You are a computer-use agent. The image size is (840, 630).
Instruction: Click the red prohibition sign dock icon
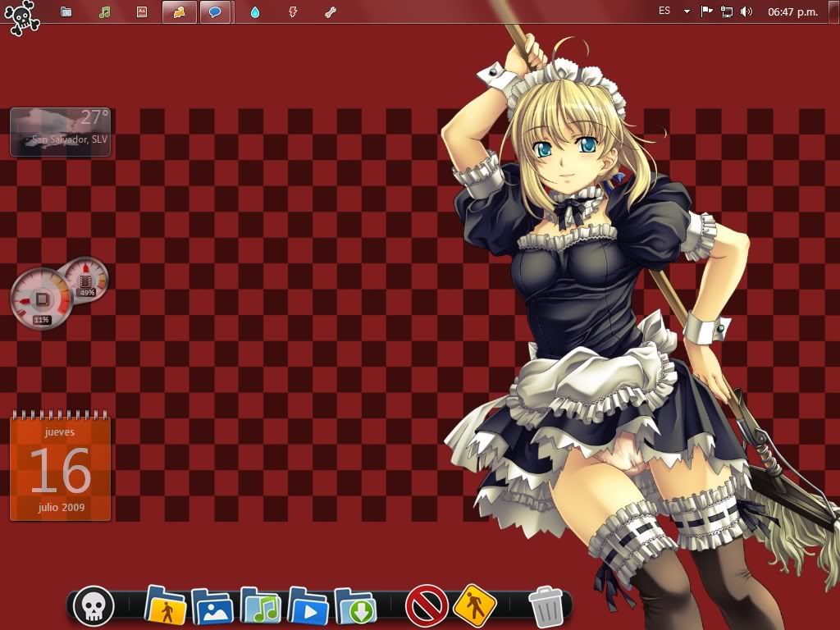tap(427, 606)
